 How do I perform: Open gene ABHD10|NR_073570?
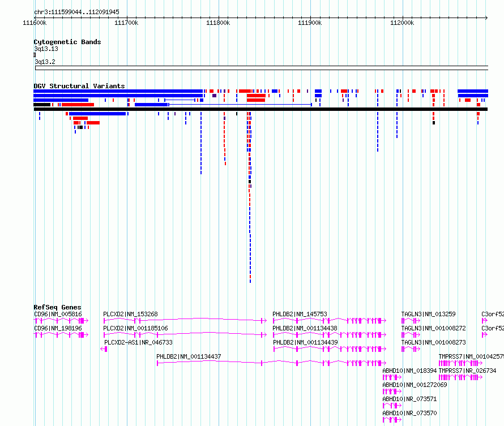(x=409, y=413)
